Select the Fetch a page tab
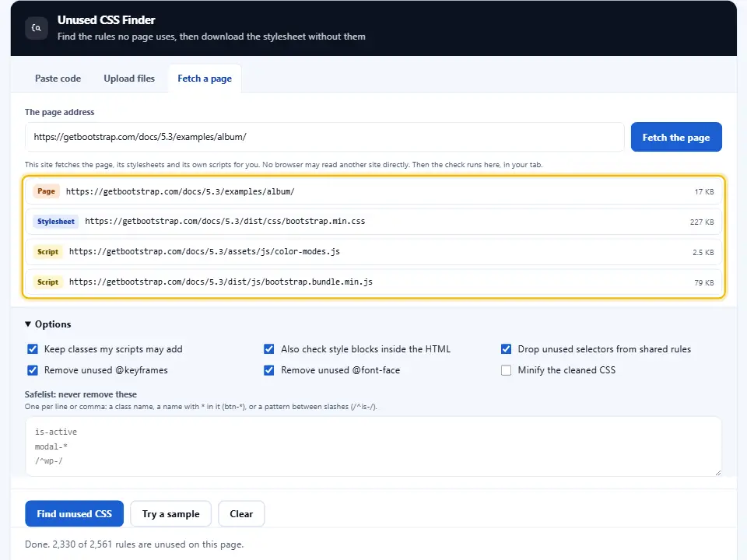 pyautogui.click(x=205, y=79)
